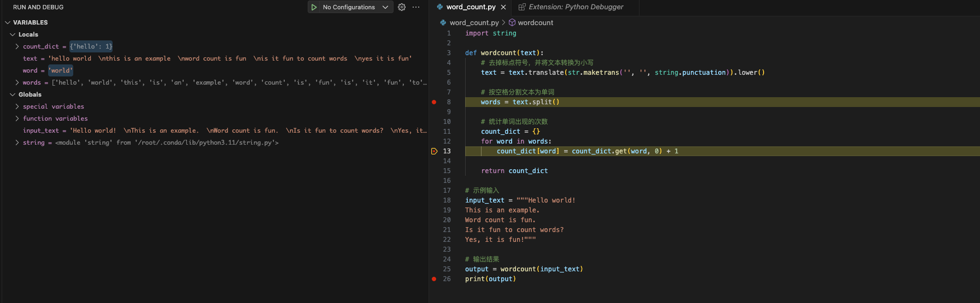
Task: Collapse the Locals scope
Action: tap(13, 34)
